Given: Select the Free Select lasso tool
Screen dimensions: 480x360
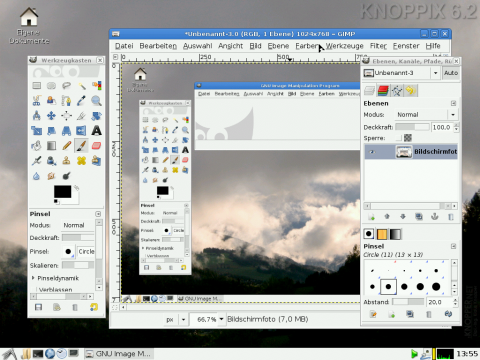Looking at the screenshot, I should tap(66, 86).
